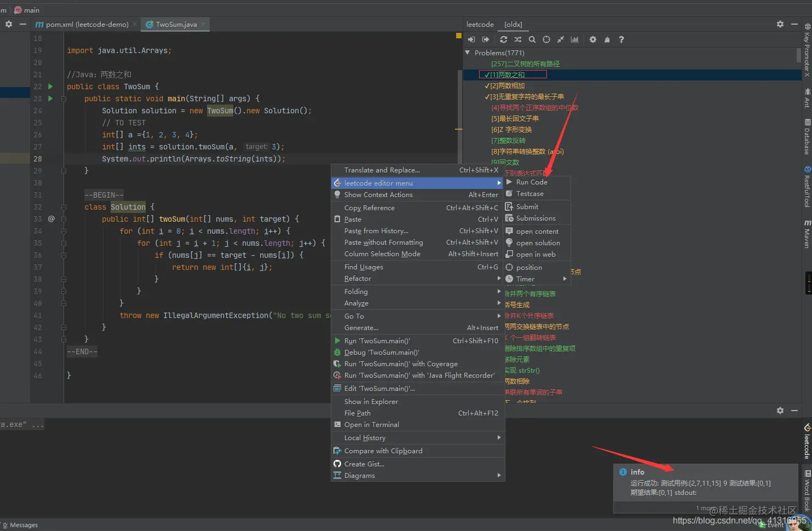
Task: Collapse the Problems(1771) tree node
Action: 468,53
